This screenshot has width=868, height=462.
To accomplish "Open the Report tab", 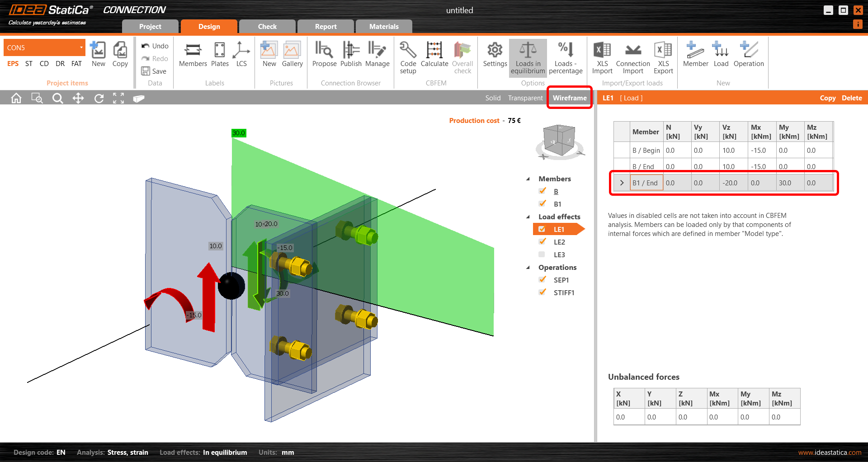I will pos(325,26).
